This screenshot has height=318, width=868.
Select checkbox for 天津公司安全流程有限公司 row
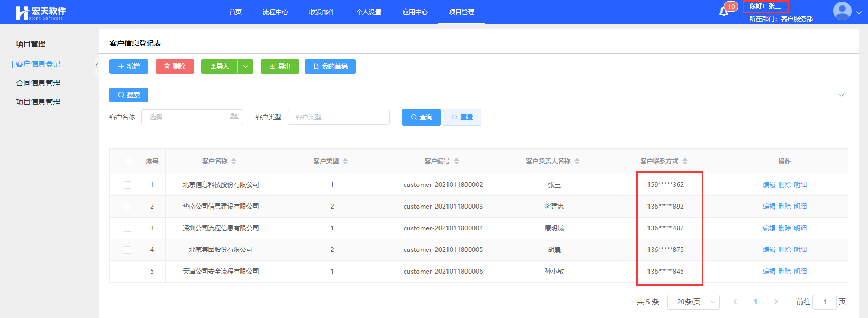point(127,272)
